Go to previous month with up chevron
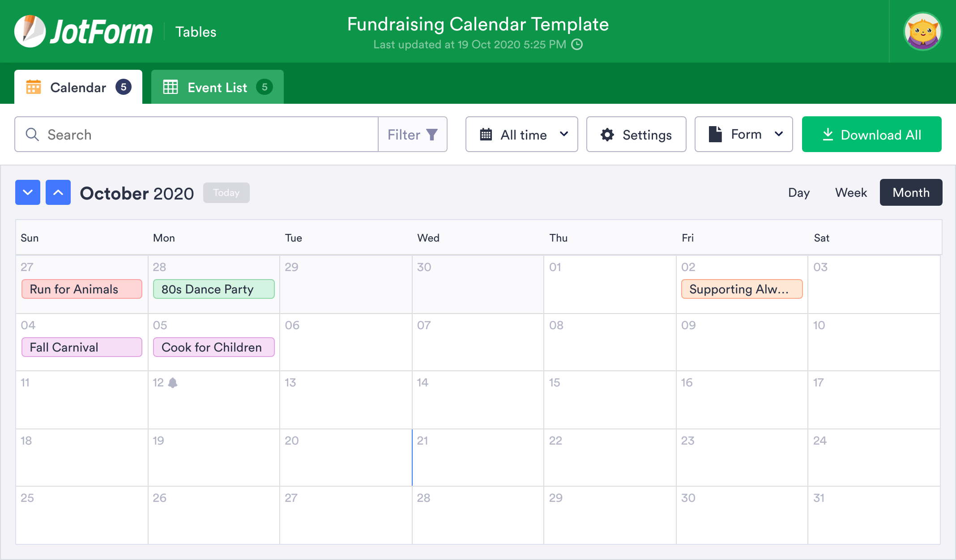 tap(58, 192)
